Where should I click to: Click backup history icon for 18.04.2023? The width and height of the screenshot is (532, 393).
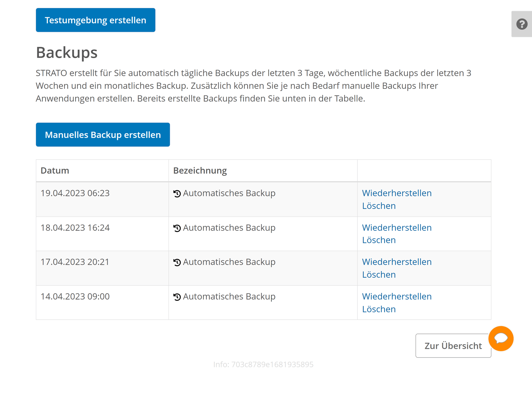tap(177, 228)
